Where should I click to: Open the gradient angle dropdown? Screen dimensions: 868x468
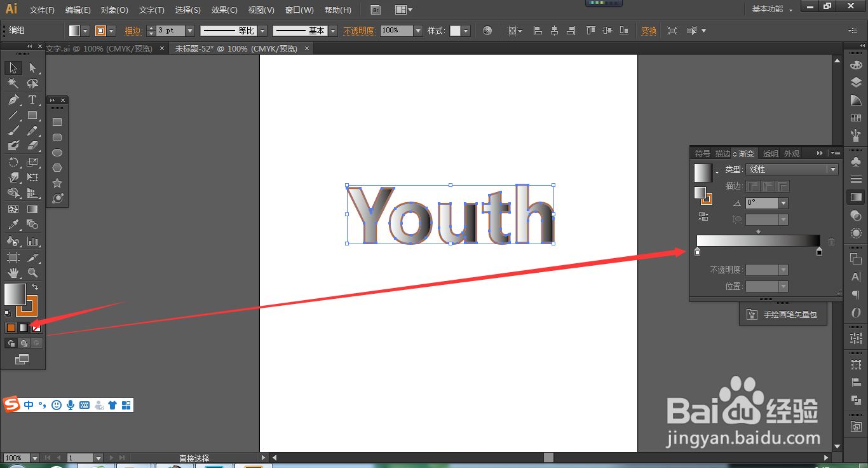tap(783, 203)
